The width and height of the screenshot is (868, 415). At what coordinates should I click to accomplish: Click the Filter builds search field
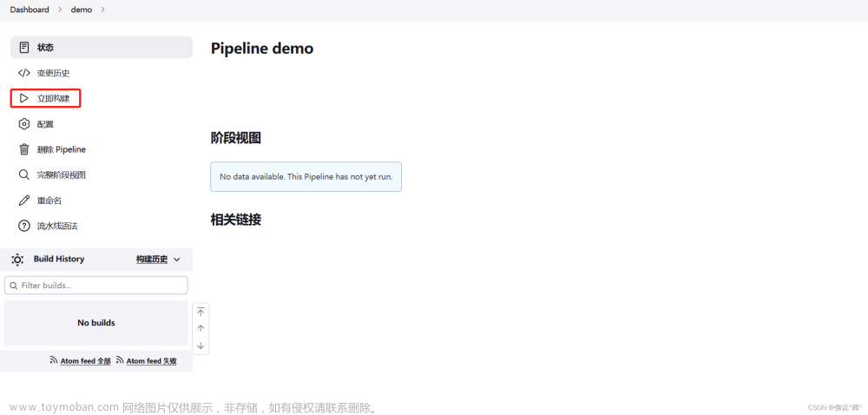pos(95,286)
